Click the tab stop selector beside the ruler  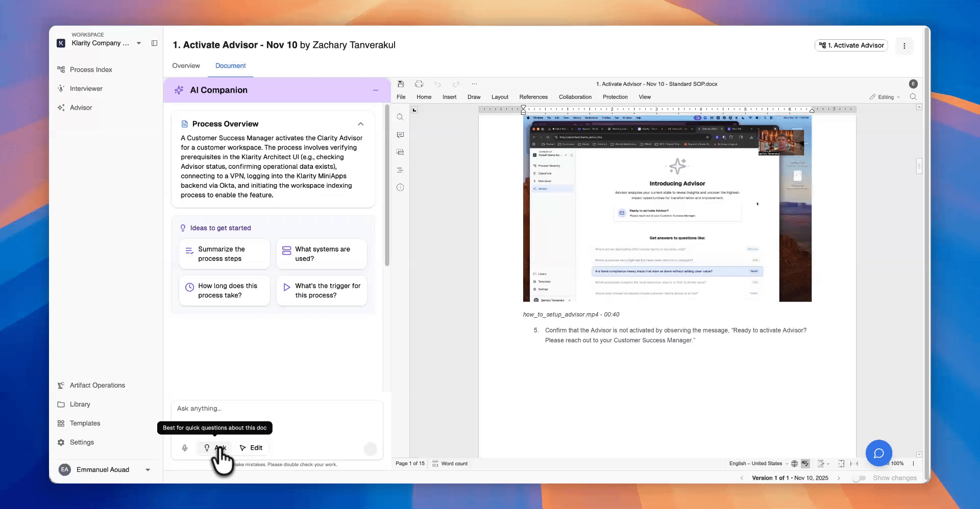414,110
